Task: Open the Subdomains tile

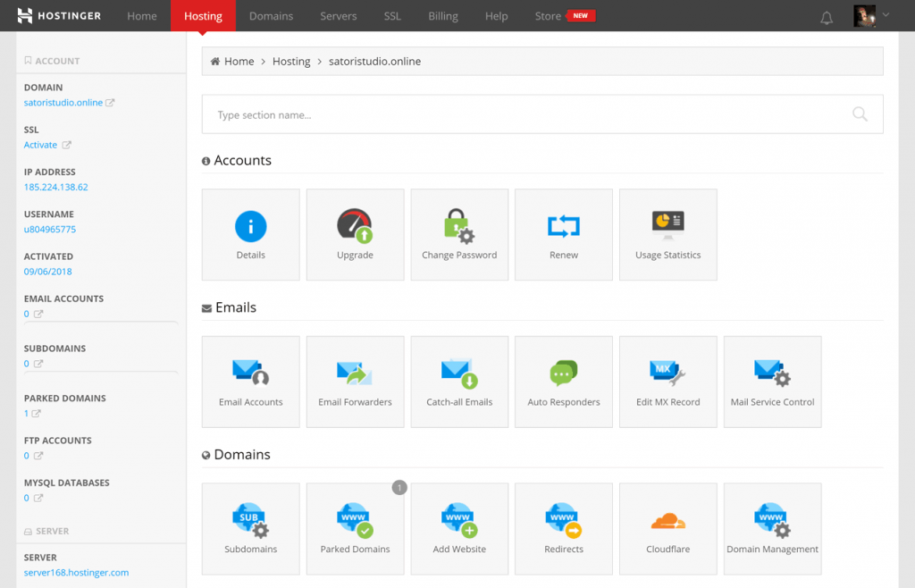Action: (250, 529)
